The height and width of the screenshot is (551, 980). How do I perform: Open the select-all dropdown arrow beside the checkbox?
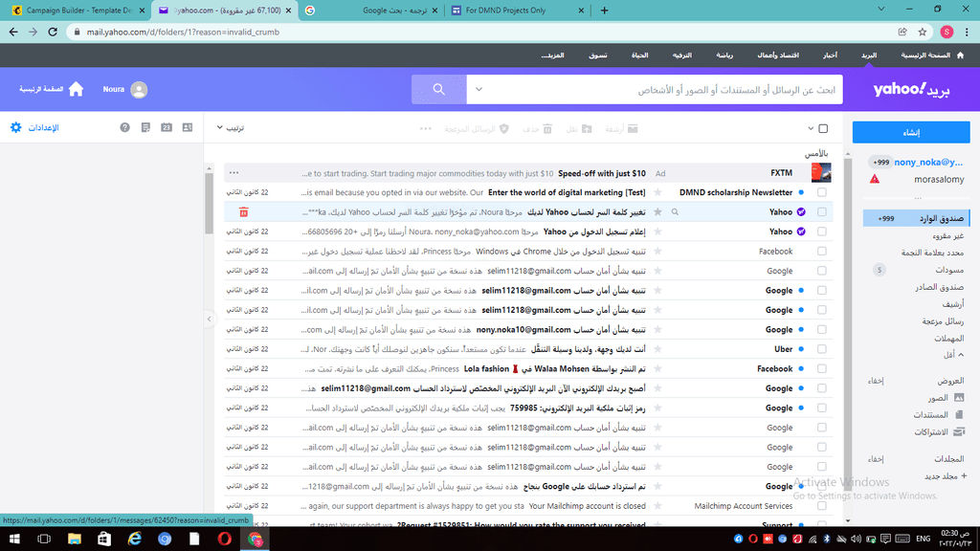(x=811, y=129)
